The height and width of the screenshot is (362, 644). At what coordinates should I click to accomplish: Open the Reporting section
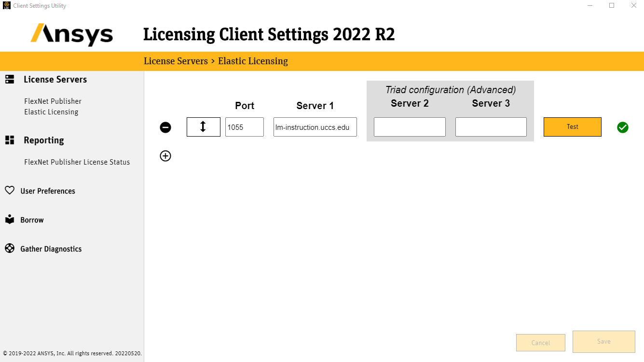pyautogui.click(x=44, y=140)
